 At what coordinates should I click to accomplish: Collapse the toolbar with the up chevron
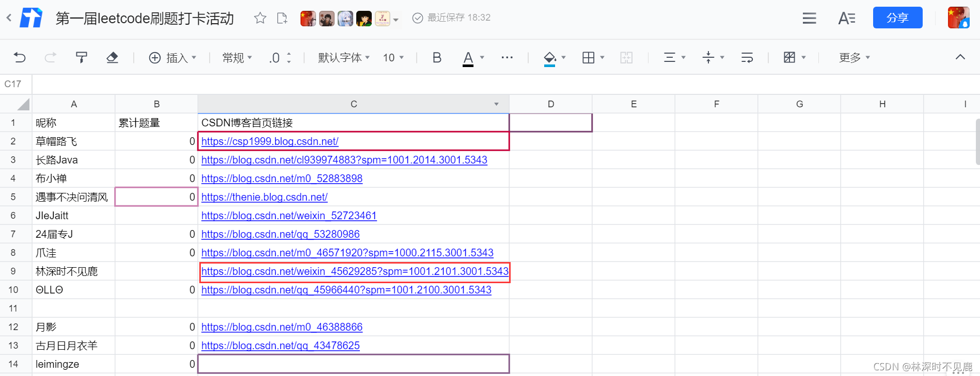pos(960,57)
